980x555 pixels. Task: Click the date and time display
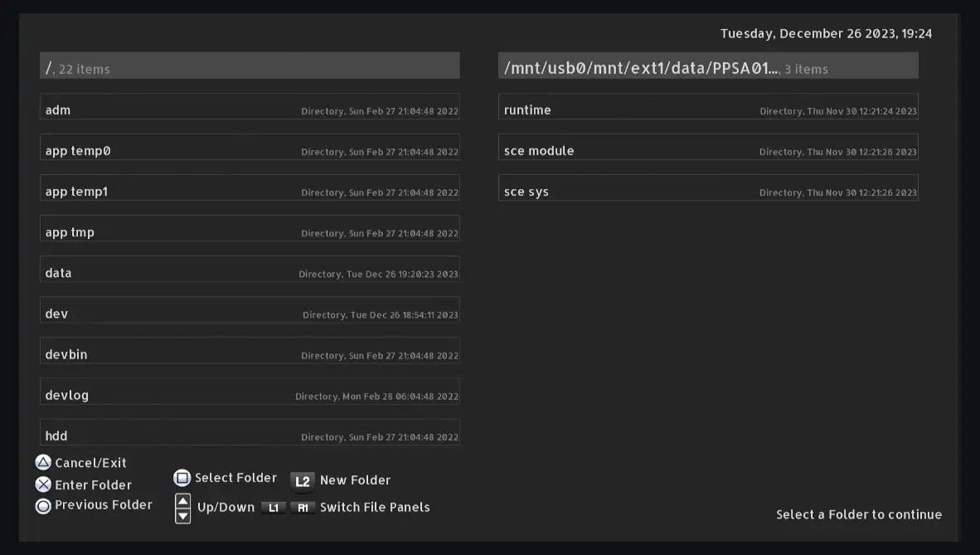coord(826,34)
